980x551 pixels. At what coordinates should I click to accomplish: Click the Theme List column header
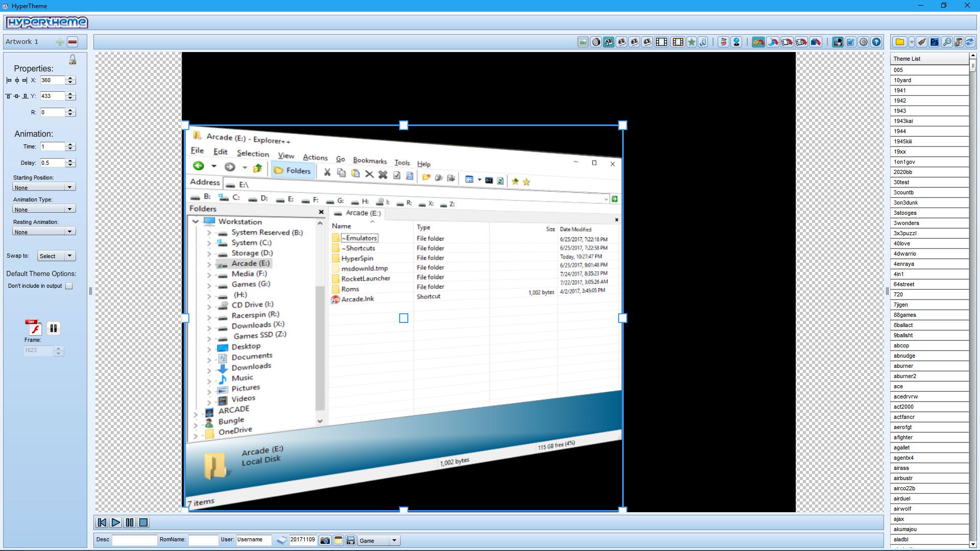[x=929, y=59]
